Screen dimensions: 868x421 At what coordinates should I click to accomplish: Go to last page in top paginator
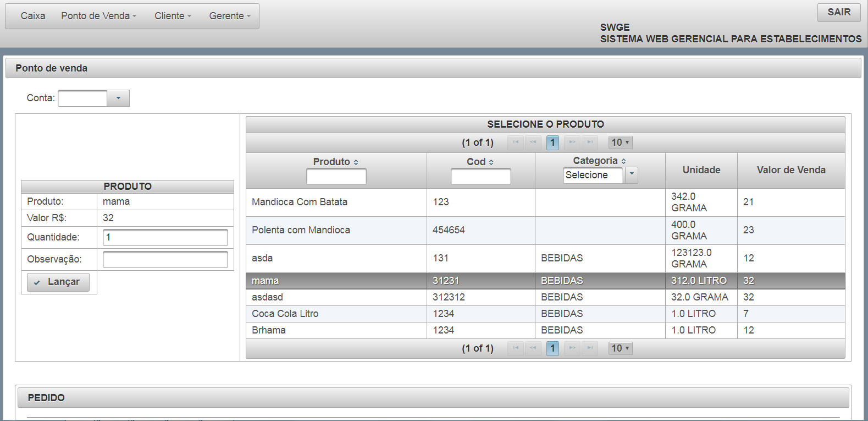coord(590,143)
